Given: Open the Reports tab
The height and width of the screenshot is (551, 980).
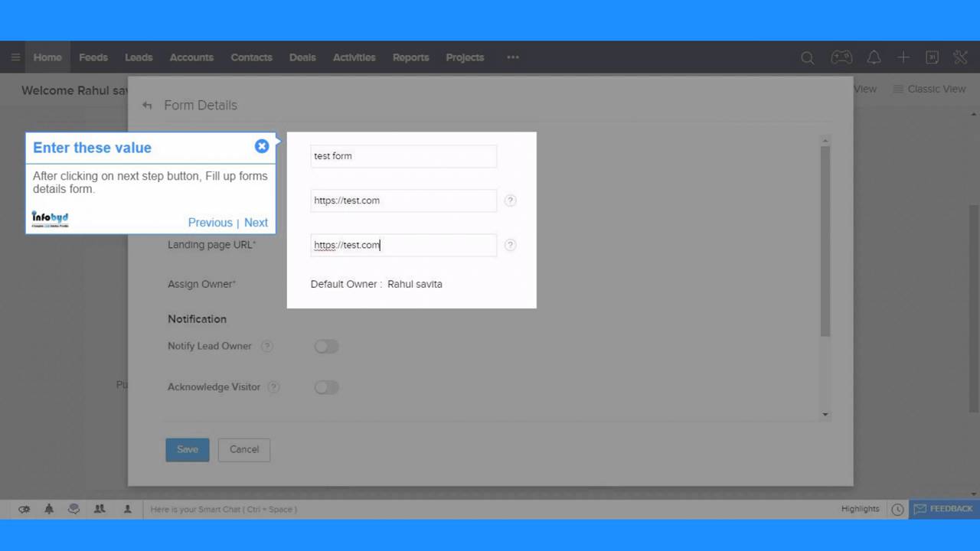Looking at the screenshot, I should pyautogui.click(x=410, y=57).
